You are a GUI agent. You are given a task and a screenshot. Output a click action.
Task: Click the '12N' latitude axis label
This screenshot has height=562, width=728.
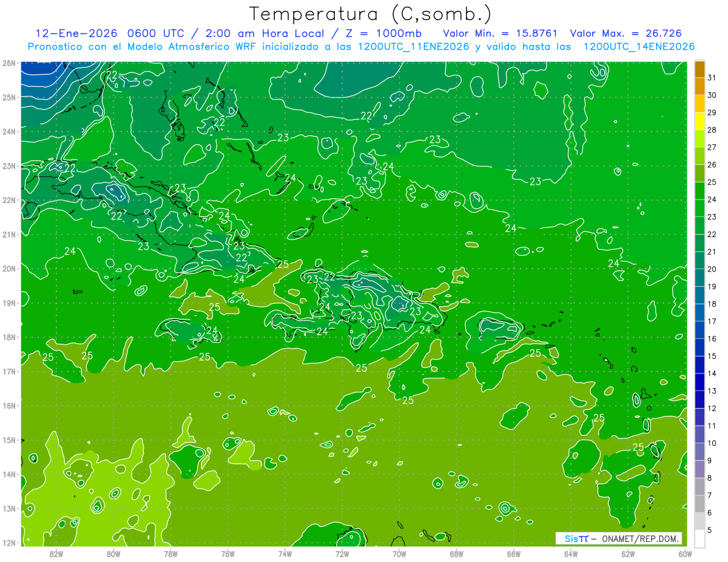coord(9,543)
